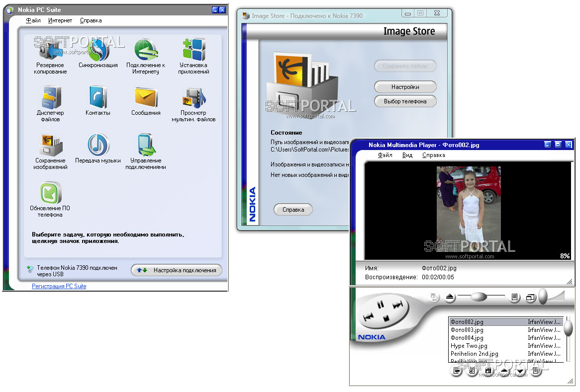Image resolution: width=580 pixels, height=392 pixels.
Task: Click the overlapping-windows view mode icon
Action: tap(530, 298)
